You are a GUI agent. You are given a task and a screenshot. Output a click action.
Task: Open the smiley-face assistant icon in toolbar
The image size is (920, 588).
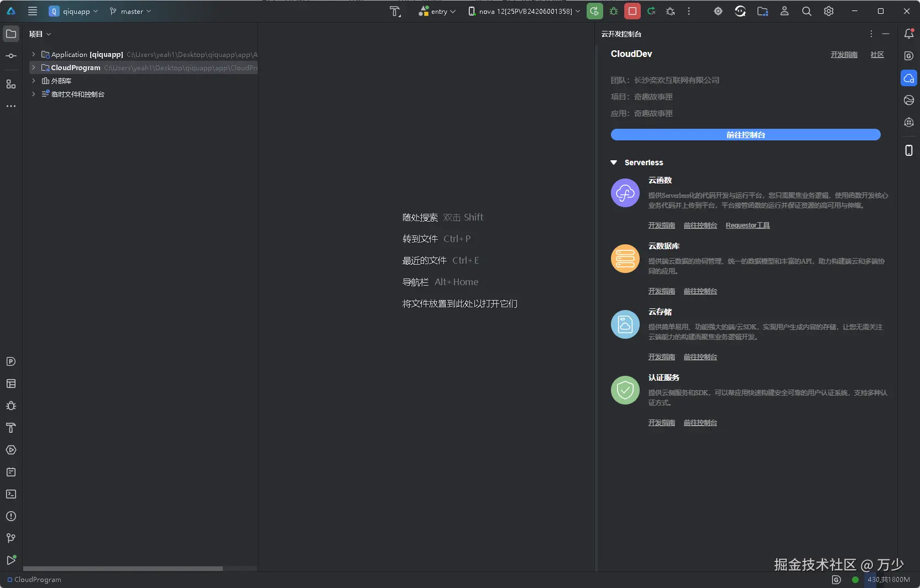[x=740, y=11]
